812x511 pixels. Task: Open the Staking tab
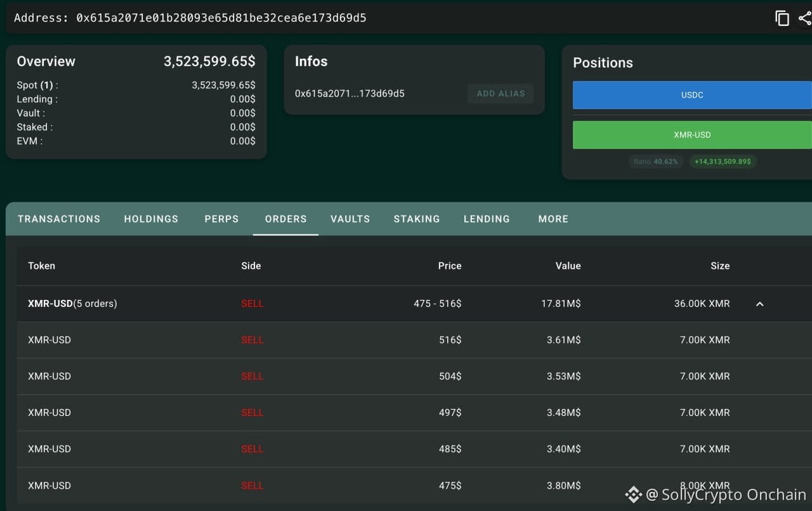pos(417,219)
